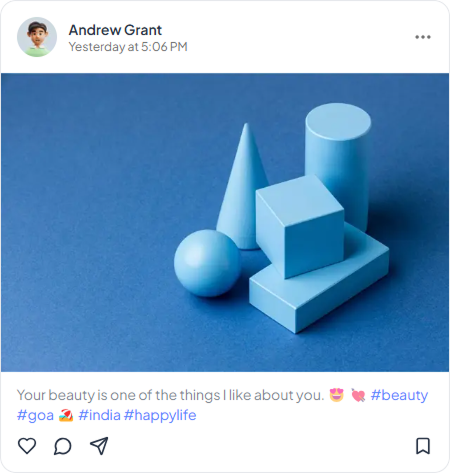Click the heart-eyes emoji in caption
The image size is (450, 473).
[336, 395]
